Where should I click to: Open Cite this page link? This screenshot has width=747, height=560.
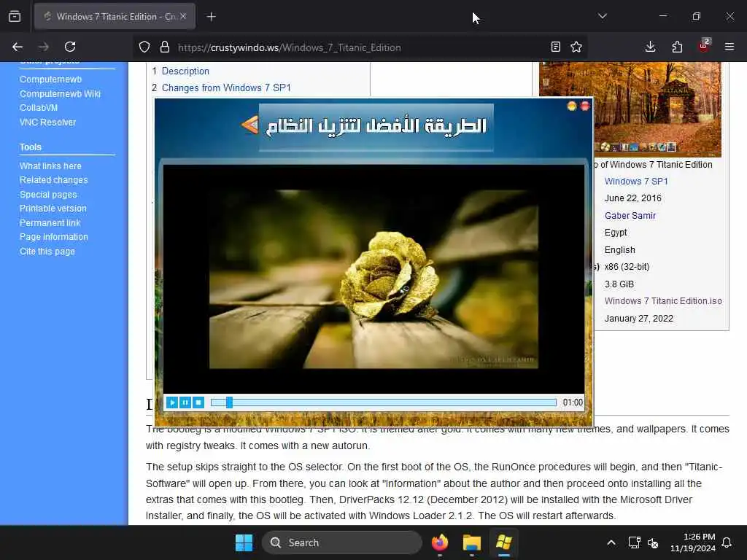point(47,252)
